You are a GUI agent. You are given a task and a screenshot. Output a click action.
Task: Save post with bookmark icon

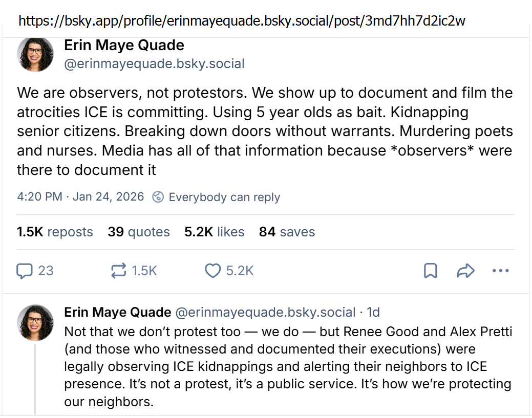coord(431,271)
